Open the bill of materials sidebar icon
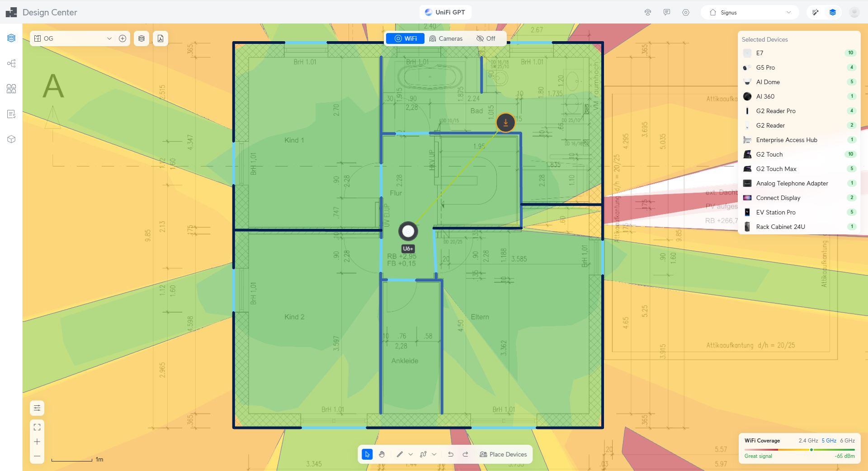The image size is (868, 471). tap(11, 114)
